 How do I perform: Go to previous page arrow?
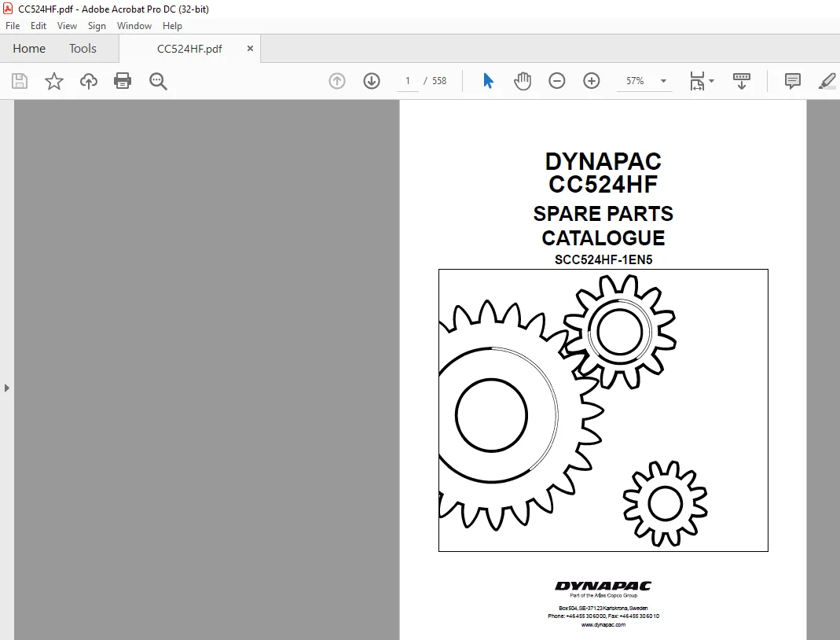[x=337, y=81]
